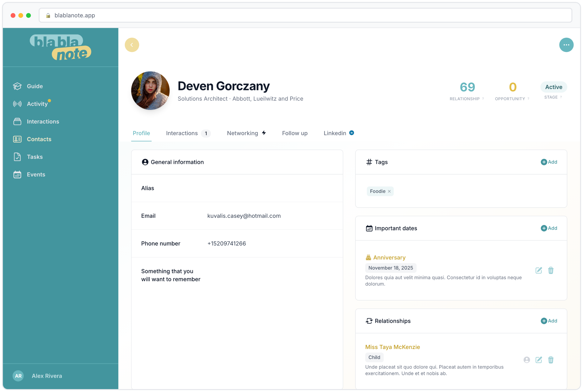Screen dimensions: 583x392
Task: Switch to the Interactions tab
Action: (182, 133)
